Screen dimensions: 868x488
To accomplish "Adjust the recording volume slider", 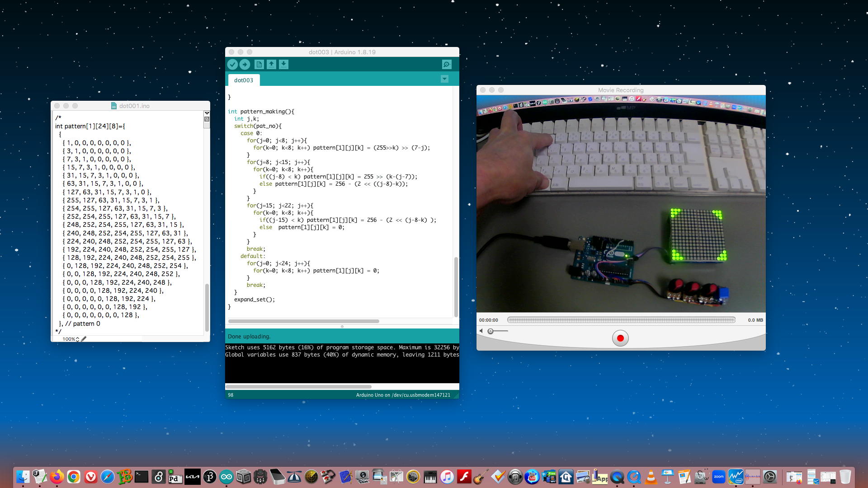I will [491, 331].
